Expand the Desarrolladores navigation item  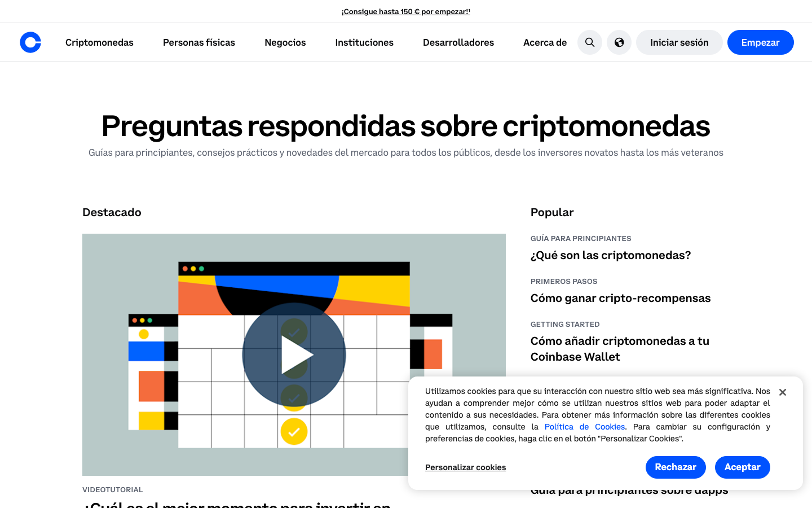[458, 42]
